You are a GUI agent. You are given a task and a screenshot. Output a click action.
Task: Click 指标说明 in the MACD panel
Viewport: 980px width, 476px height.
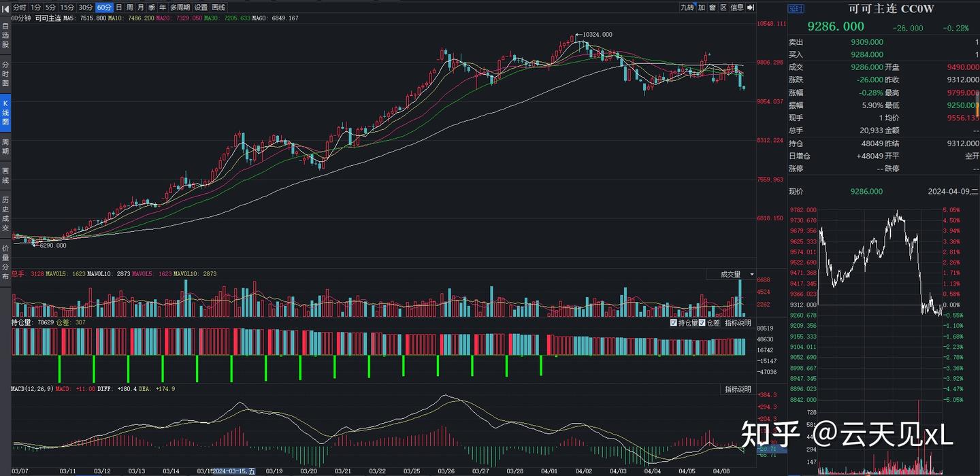point(738,390)
